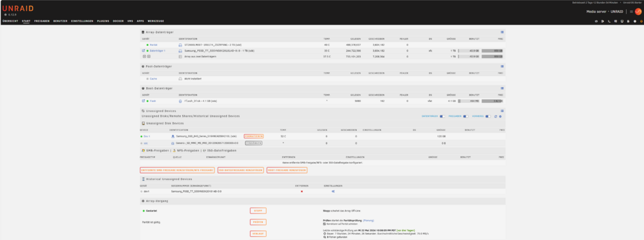Toggle the Vorherig switch

pos(488,117)
